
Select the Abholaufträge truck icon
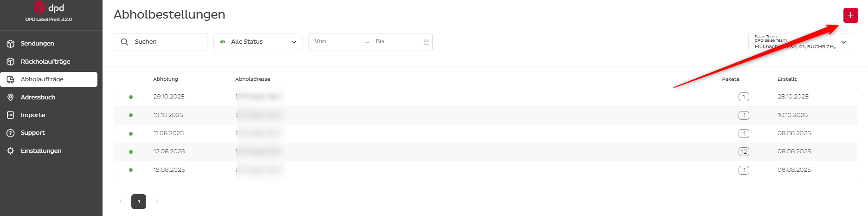tap(11, 79)
